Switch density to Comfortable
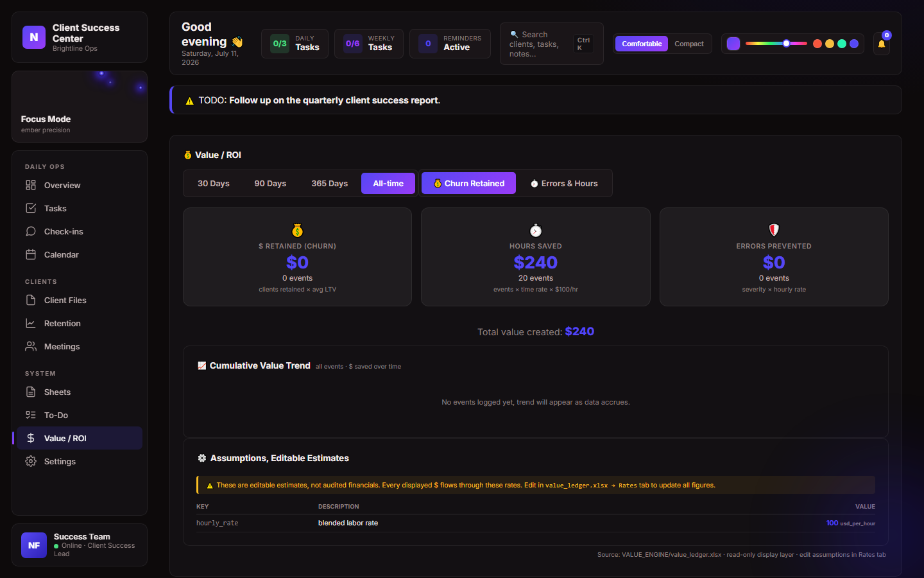The height and width of the screenshot is (578, 924). tap(642, 44)
